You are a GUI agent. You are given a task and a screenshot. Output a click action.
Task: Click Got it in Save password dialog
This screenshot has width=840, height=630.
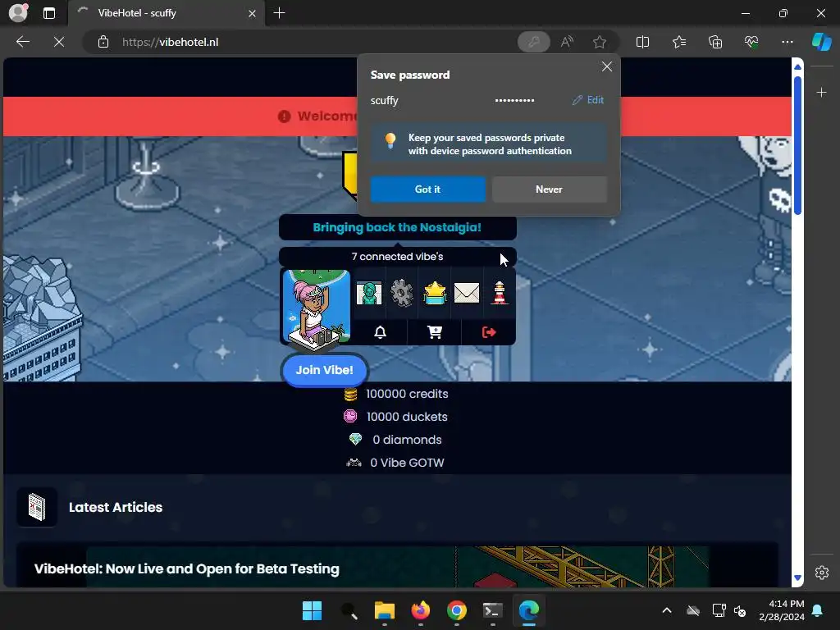pyautogui.click(x=427, y=189)
